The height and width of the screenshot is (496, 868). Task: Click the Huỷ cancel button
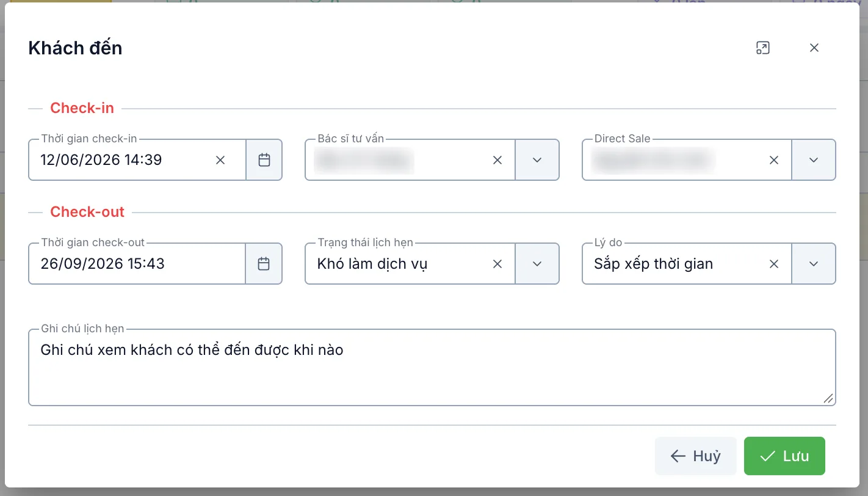point(695,456)
